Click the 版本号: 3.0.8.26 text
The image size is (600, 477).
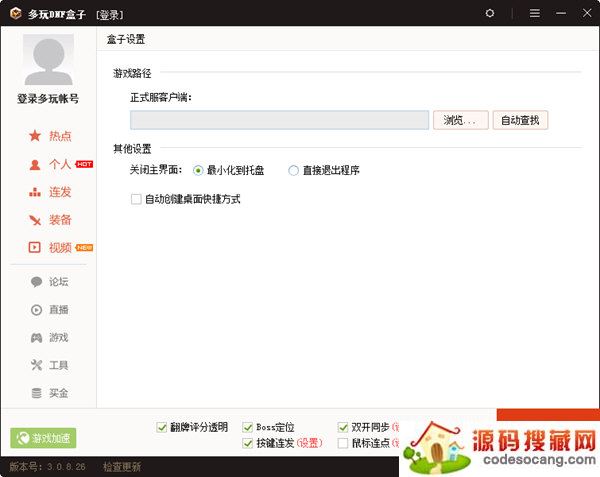point(47,467)
